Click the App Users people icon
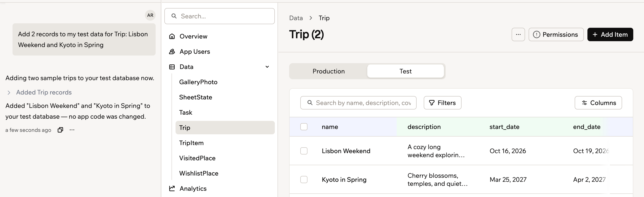This screenshot has width=644, height=197. pos(172,51)
